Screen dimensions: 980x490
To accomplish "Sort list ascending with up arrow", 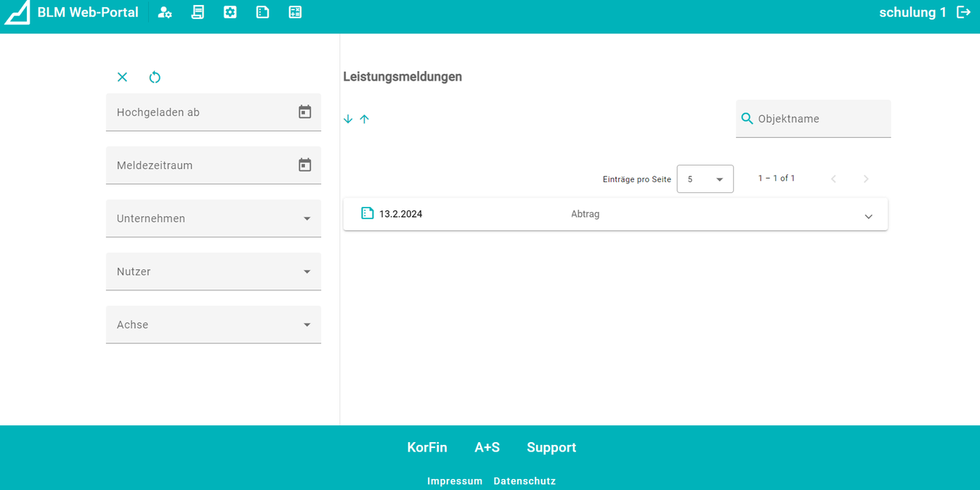I will pyautogui.click(x=365, y=119).
